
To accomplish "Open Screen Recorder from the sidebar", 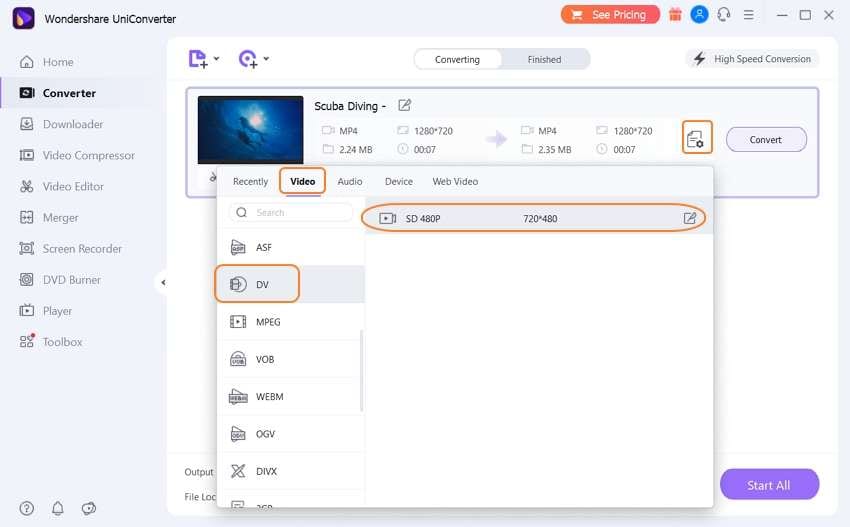I will click(x=82, y=249).
